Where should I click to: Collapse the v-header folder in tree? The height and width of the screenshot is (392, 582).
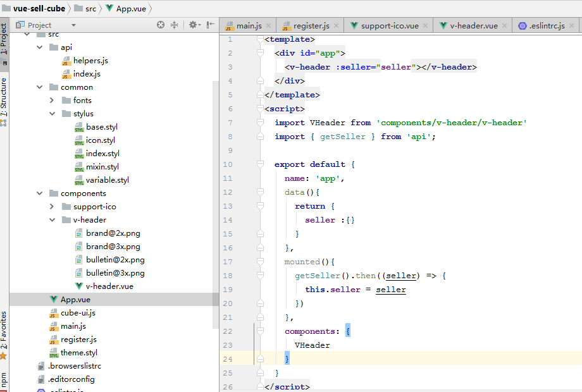click(x=53, y=220)
